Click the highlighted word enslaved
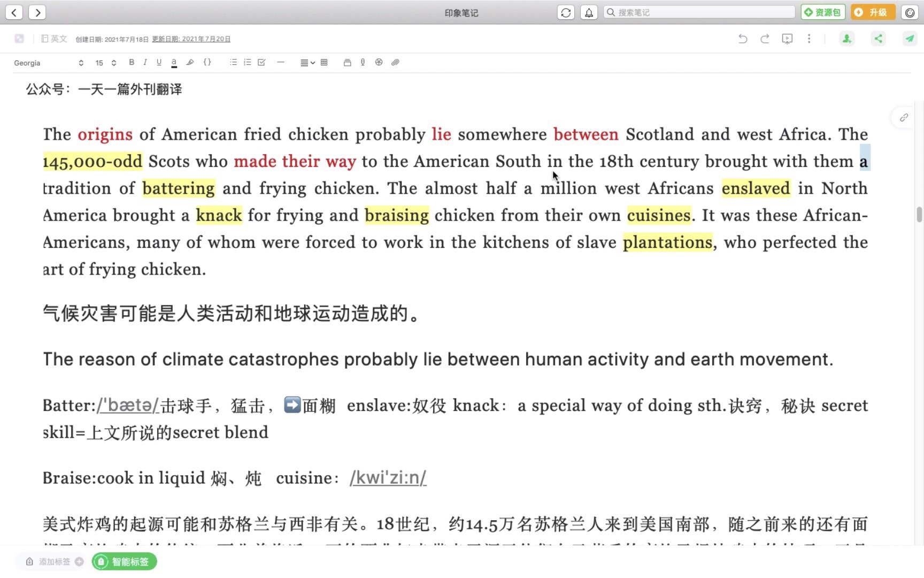924x578 pixels. [756, 188]
